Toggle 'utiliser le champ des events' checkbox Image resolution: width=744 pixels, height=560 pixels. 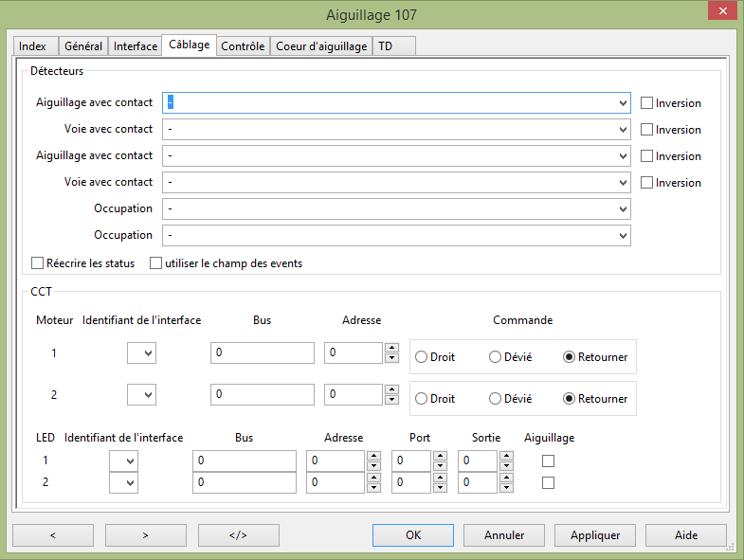pos(156,263)
